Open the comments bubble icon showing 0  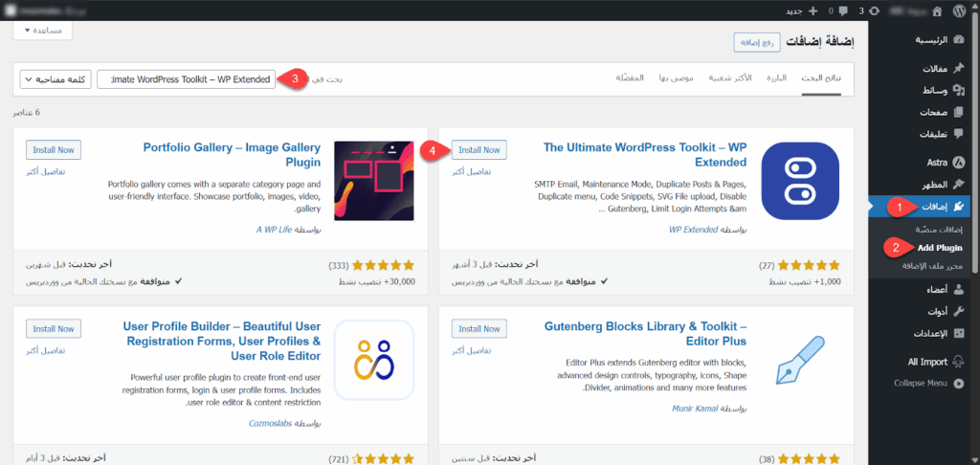[842, 11]
